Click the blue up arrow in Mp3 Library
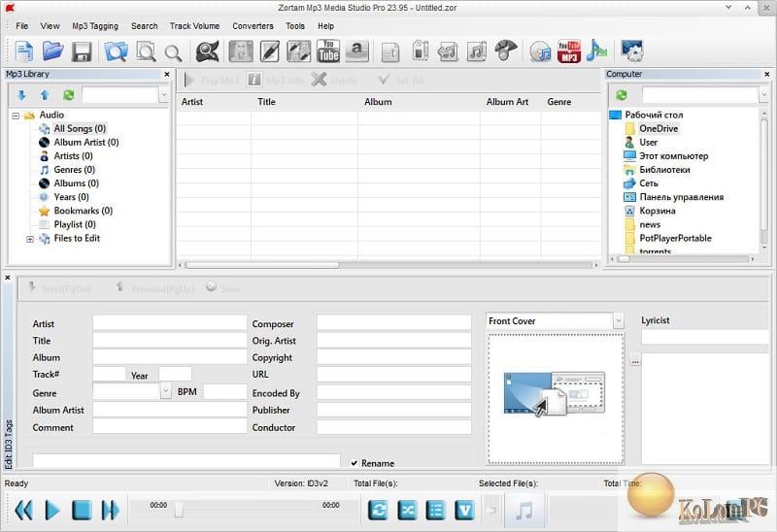This screenshot has height=532, width=777. (x=45, y=95)
